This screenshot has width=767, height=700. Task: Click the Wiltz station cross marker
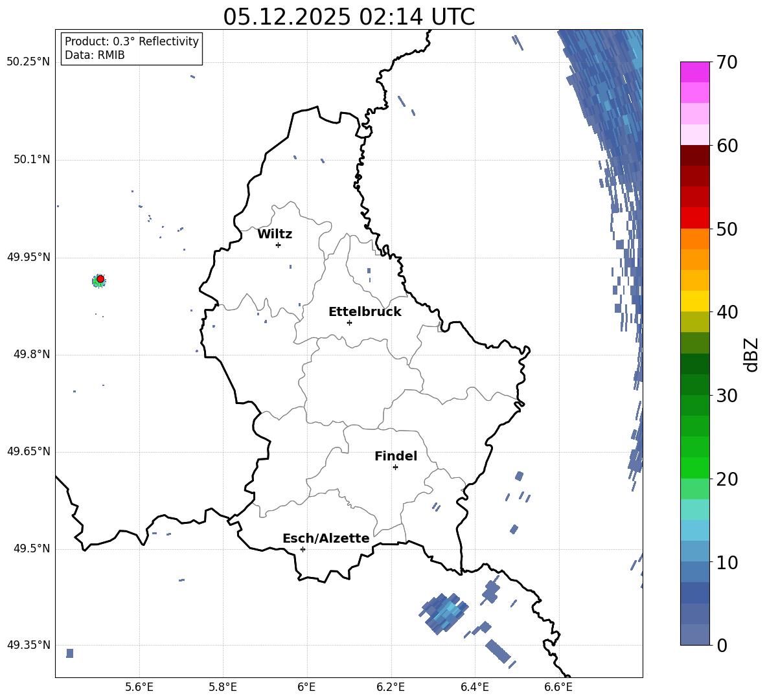coord(278,245)
